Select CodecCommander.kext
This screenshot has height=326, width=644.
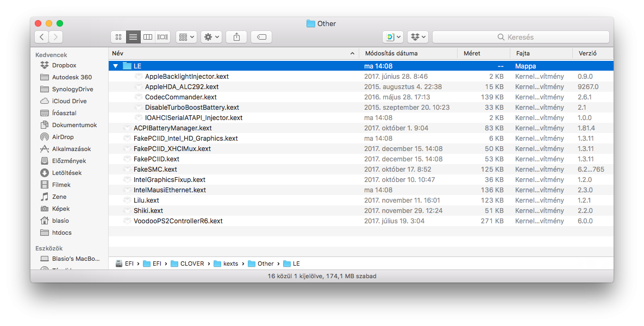(361, 97)
